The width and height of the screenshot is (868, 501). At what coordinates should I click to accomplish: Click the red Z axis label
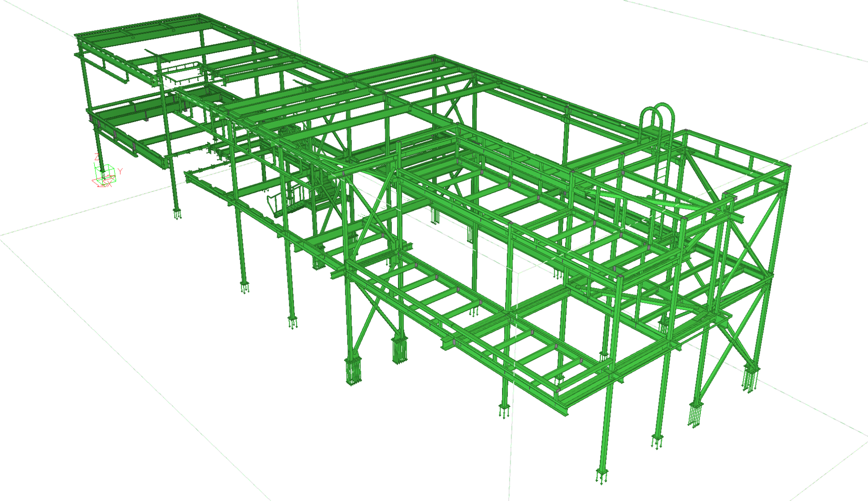point(97,157)
